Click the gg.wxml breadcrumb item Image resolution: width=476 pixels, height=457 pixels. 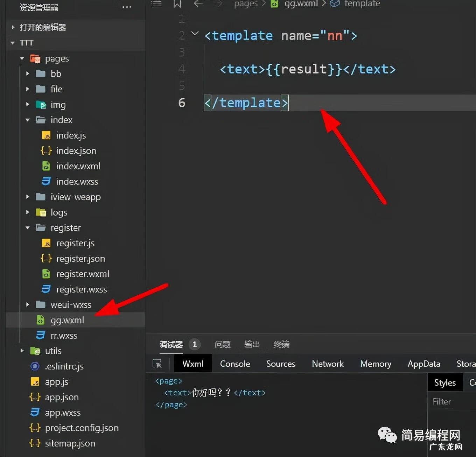(300, 4)
